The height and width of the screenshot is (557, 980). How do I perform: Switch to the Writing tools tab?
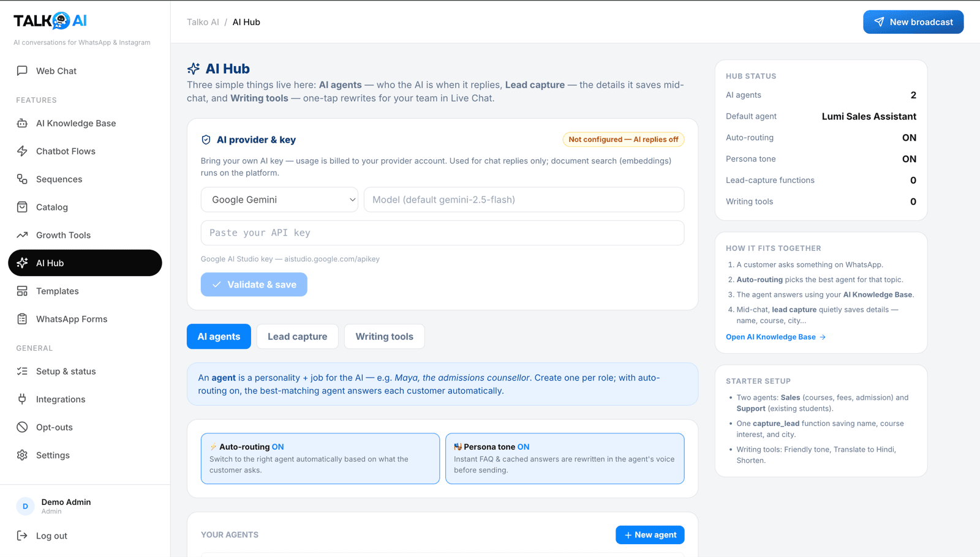(385, 337)
